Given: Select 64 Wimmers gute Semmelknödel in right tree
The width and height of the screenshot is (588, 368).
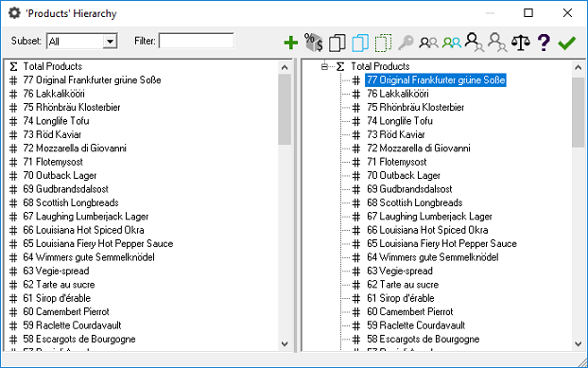Looking at the screenshot, I should pyautogui.click(x=433, y=257).
